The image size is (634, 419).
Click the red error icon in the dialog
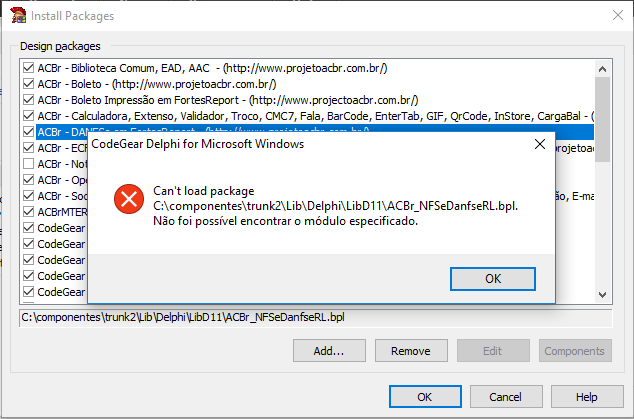(129, 199)
